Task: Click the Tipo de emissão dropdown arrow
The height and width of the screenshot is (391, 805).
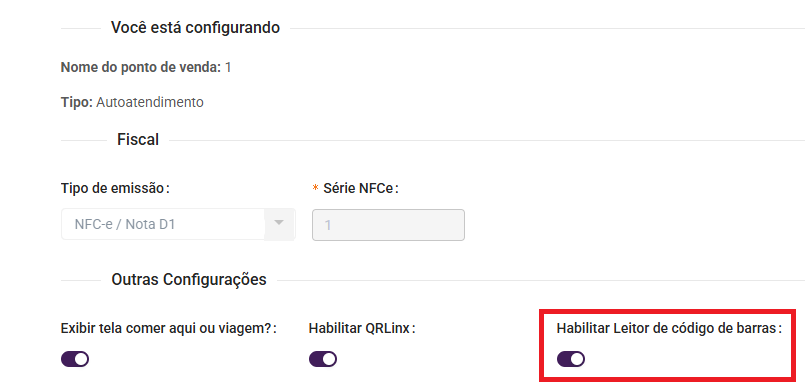Action: (279, 223)
